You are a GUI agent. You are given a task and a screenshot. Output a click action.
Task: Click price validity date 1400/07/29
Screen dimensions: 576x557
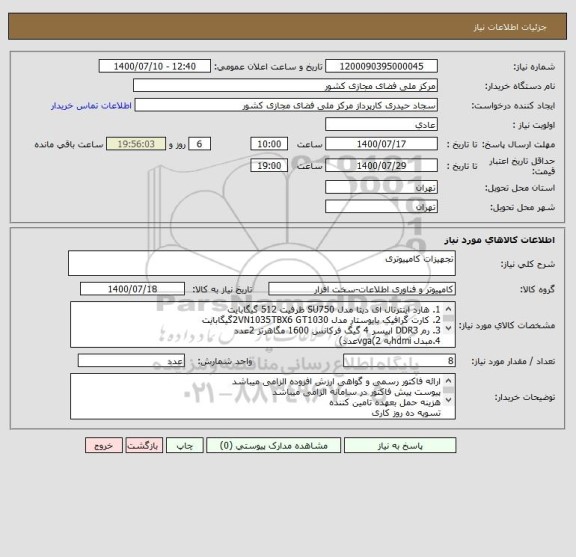[x=381, y=165]
